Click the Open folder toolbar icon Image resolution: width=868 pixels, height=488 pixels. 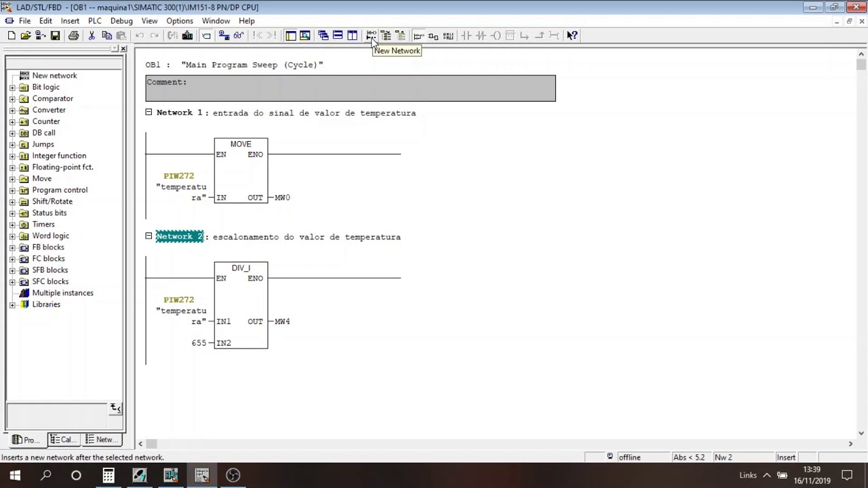point(26,35)
